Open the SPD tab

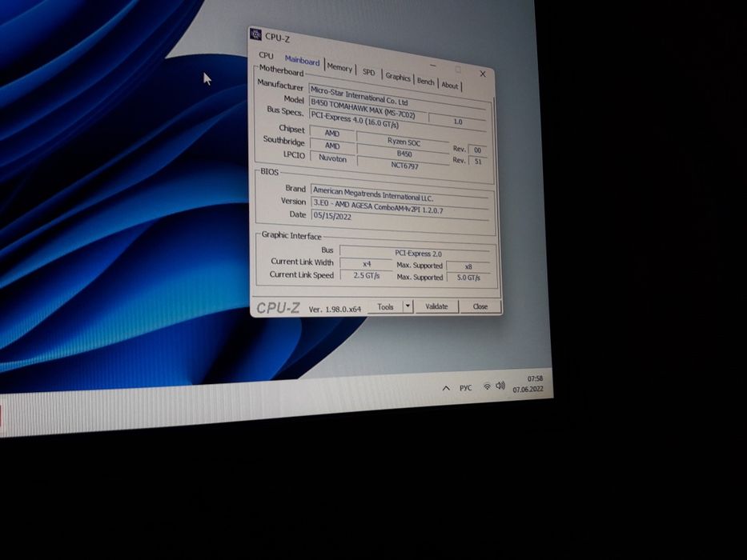[x=369, y=72]
